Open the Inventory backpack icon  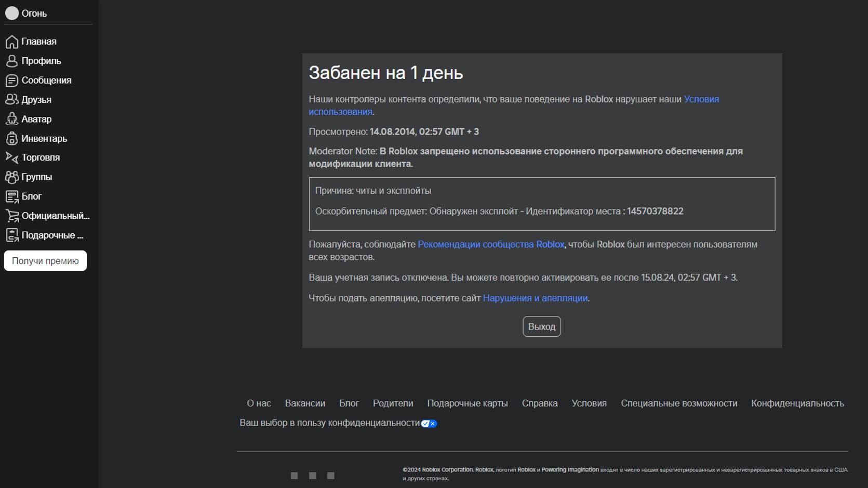11,139
